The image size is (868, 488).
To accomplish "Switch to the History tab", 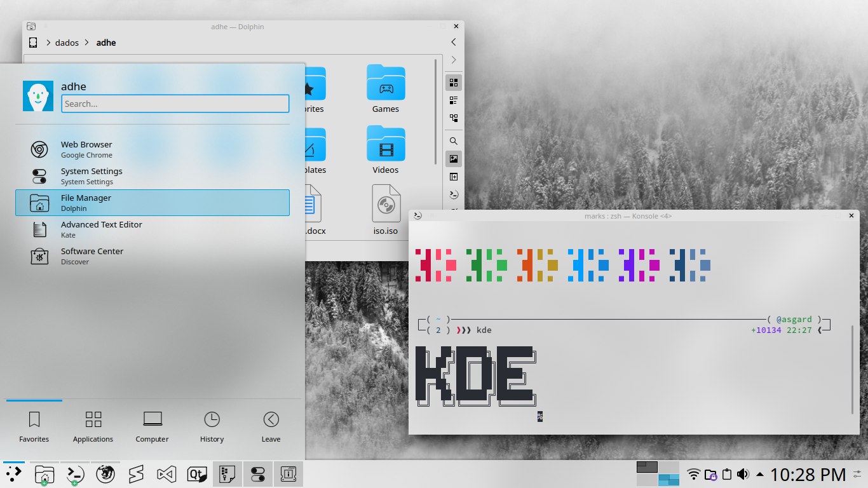I will 212,426.
